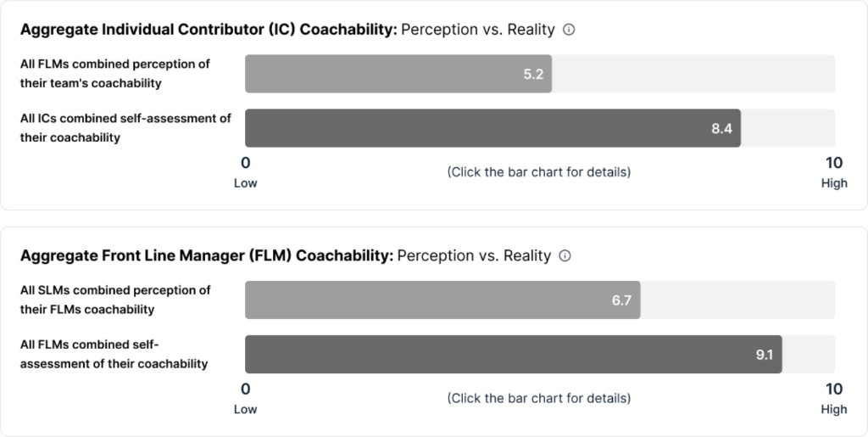This screenshot has height=437, width=868.
Task: Click 'All ICs combined self-assessment of their coachability' label
Action: 125,128
